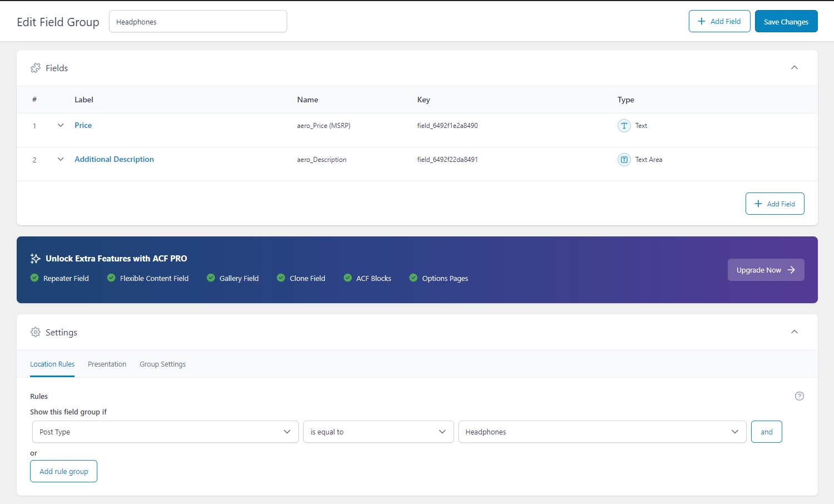This screenshot has width=834, height=504.
Task: Click the Text type icon for Price
Action: [x=624, y=126]
